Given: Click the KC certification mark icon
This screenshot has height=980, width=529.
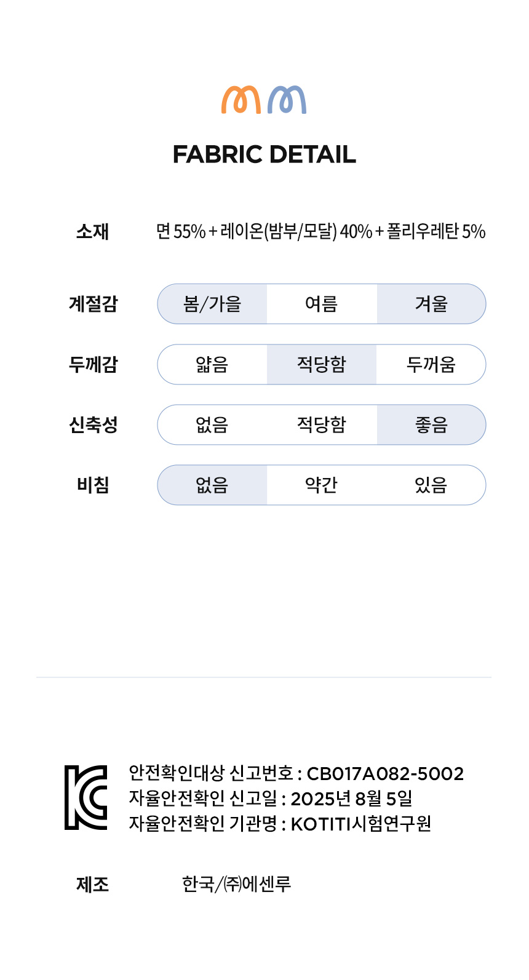Looking at the screenshot, I should (86, 797).
